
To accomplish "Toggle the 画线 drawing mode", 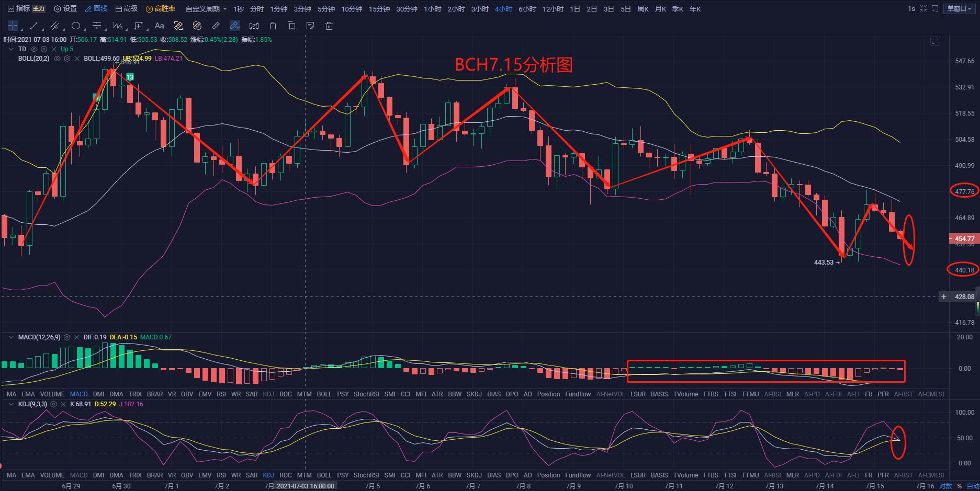I will pos(96,9).
